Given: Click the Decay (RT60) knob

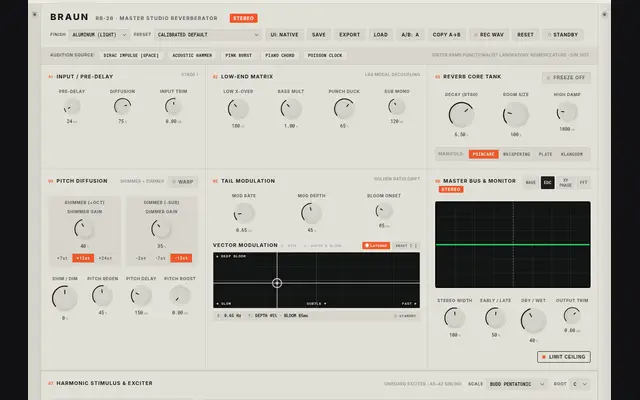Looking at the screenshot, I should coord(461,114).
